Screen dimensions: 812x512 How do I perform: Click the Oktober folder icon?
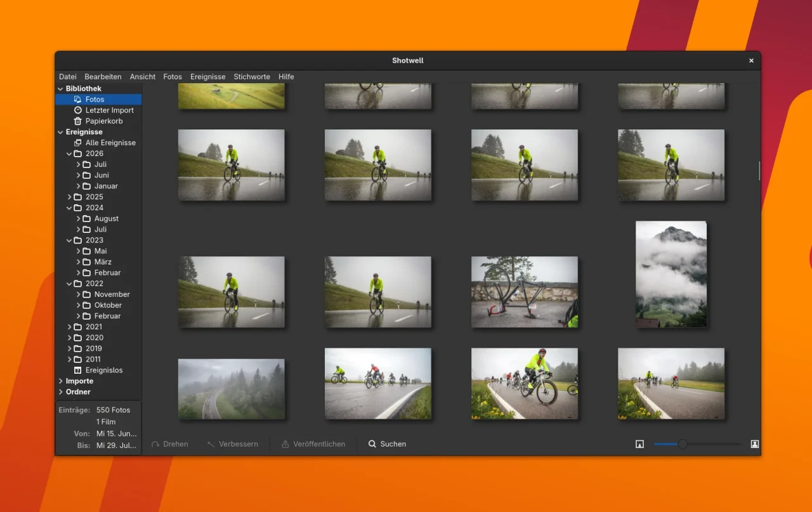click(x=86, y=305)
